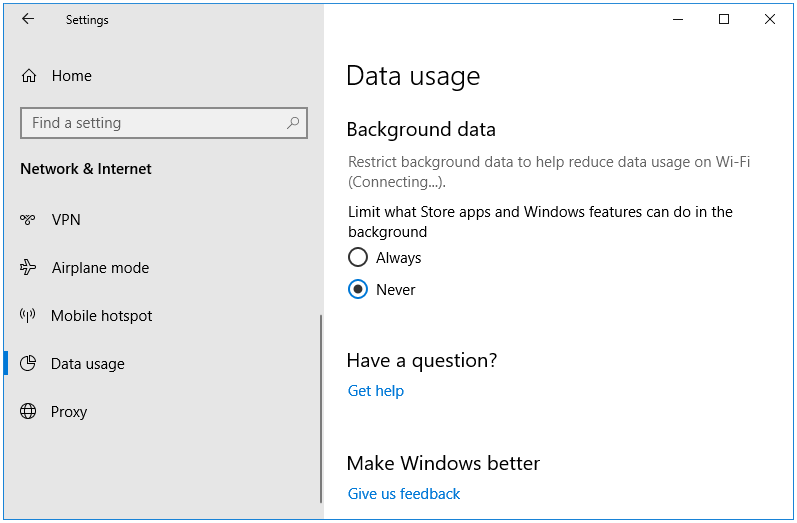Click the sidebar vertical scrollbar

click(321, 409)
